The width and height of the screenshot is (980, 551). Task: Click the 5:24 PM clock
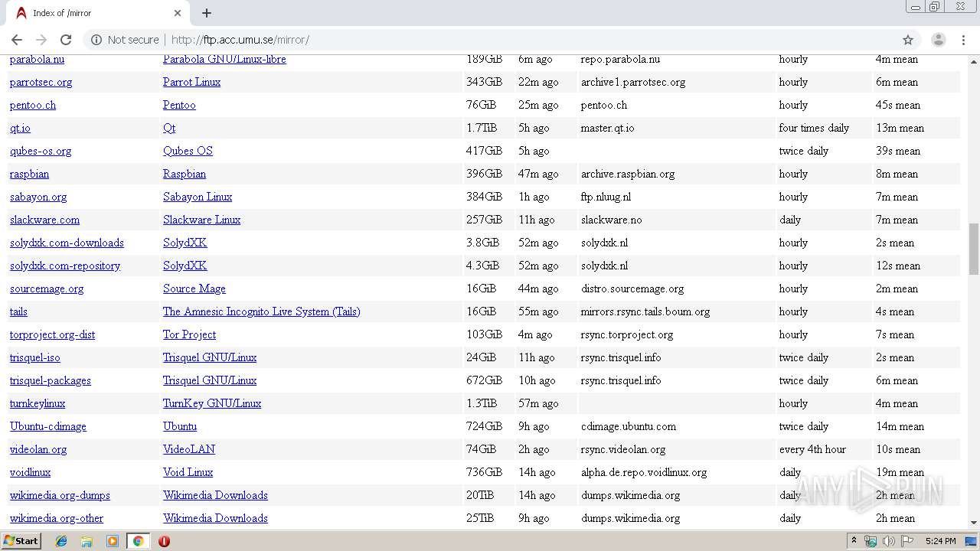pos(940,541)
